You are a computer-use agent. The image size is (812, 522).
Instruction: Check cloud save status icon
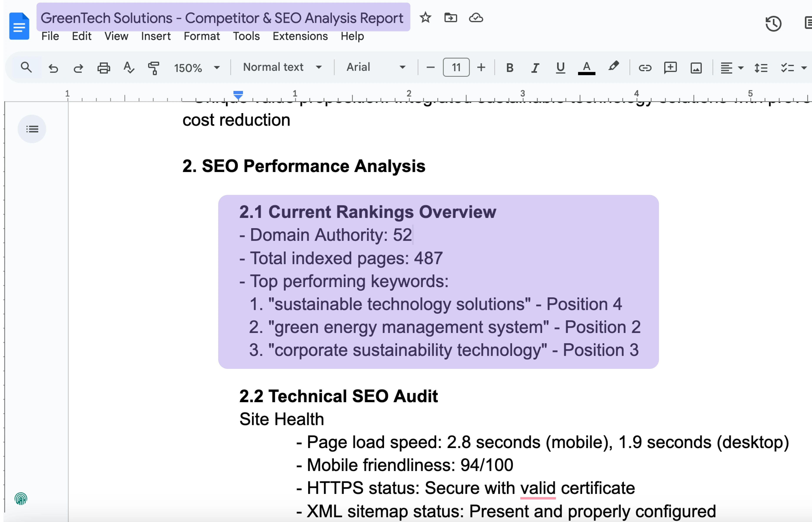(x=476, y=17)
